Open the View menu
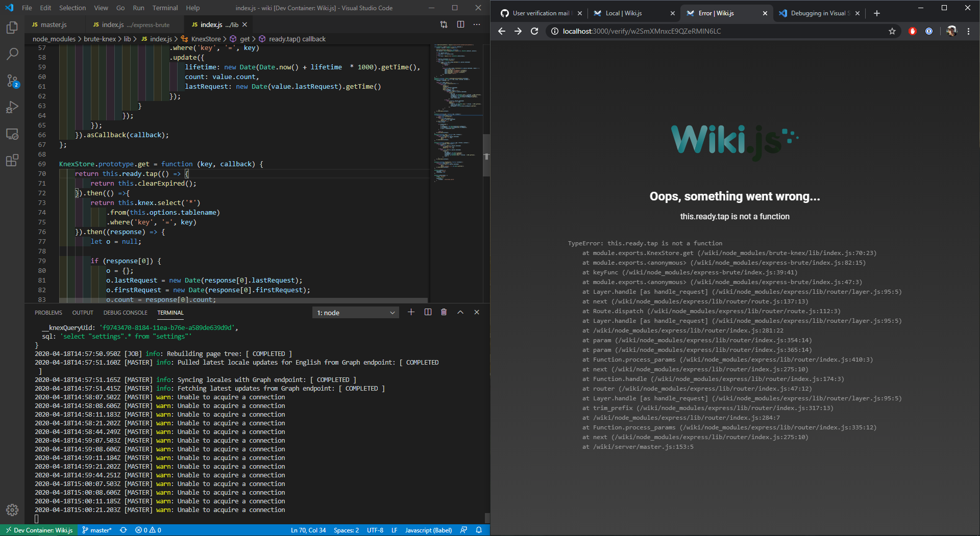 pos(101,8)
